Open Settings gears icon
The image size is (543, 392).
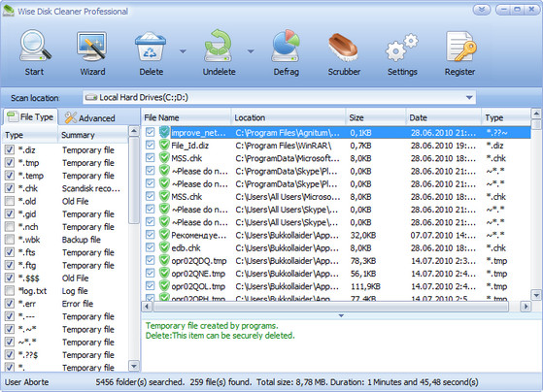coord(402,48)
